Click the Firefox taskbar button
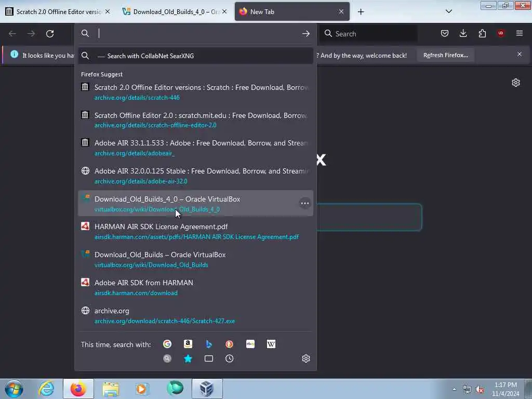Viewport: 532px width, 399px height. [x=78, y=389]
